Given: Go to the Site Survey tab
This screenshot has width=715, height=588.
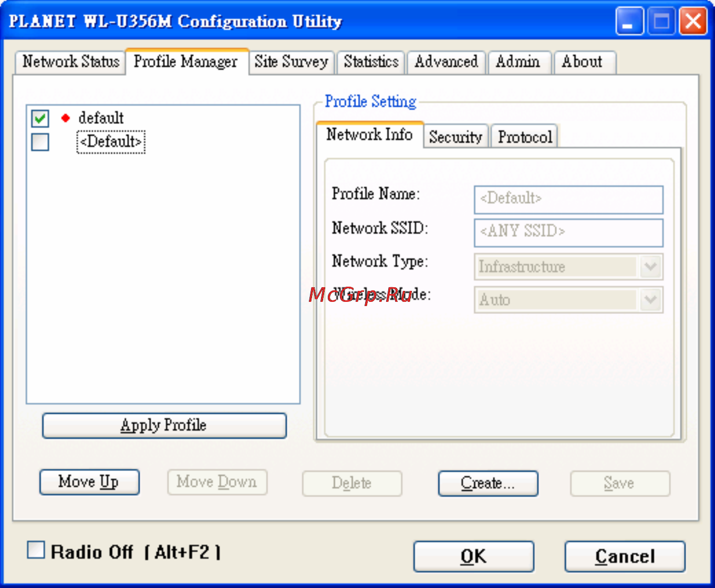Looking at the screenshot, I should coord(291,62).
